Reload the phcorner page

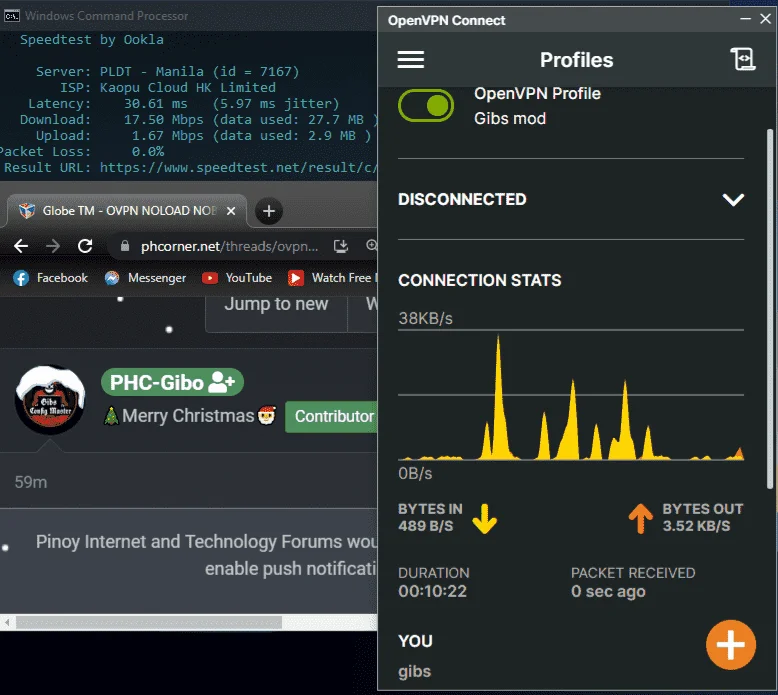pyautogui.click(x=85, y=246)
